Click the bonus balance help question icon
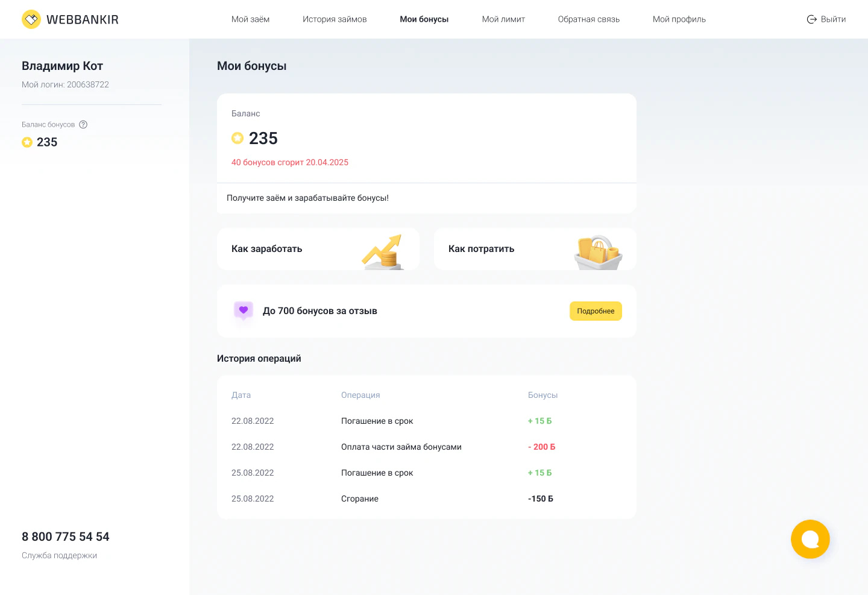 coord(83,125)
